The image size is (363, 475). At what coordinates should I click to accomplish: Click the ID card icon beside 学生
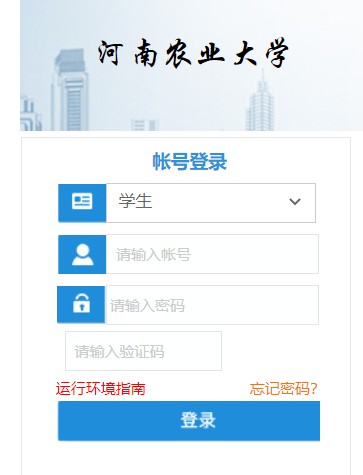82,202
